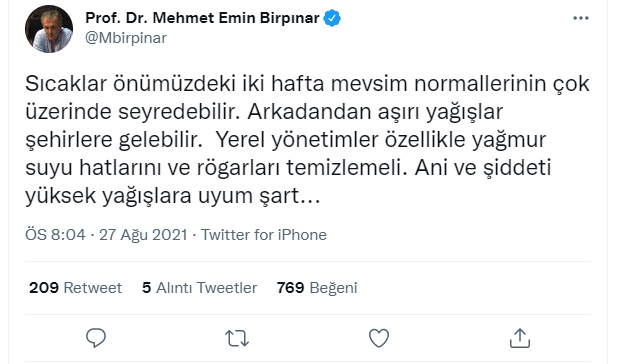This screenshot has height=364, width=622.
Task: Click the ending phrase uyum şart…
Action: tap(259, 196)
